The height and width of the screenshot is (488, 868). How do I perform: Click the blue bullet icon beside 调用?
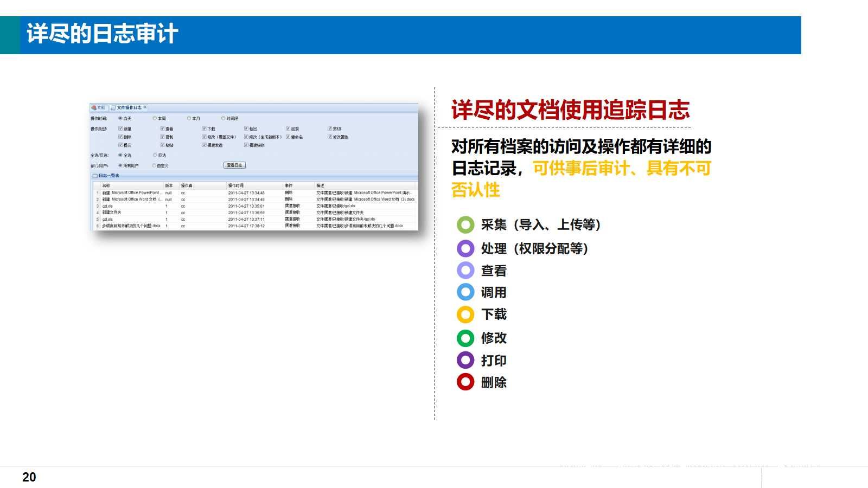click(x=465, y=292)
